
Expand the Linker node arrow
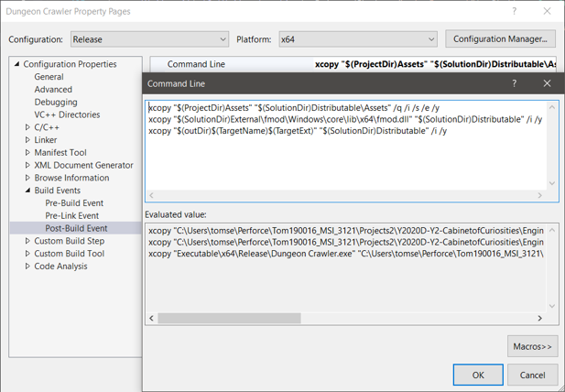coord(27,140)
